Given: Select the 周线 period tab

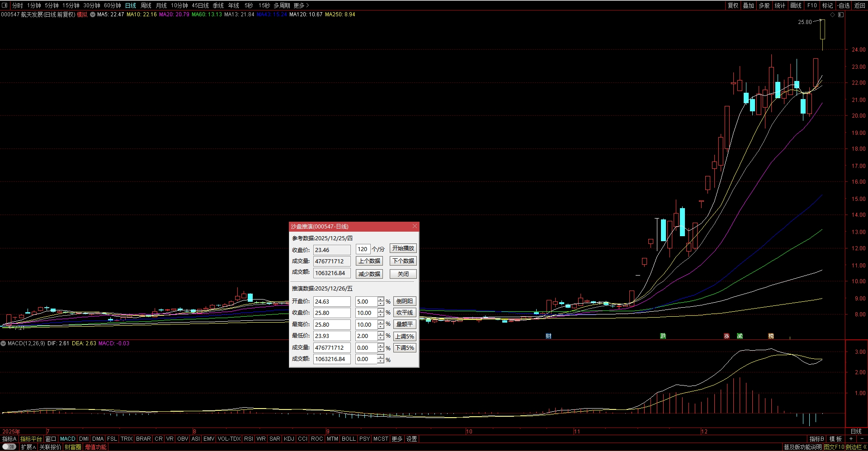Looking at the screenshot, I should [x=146, y=5].
